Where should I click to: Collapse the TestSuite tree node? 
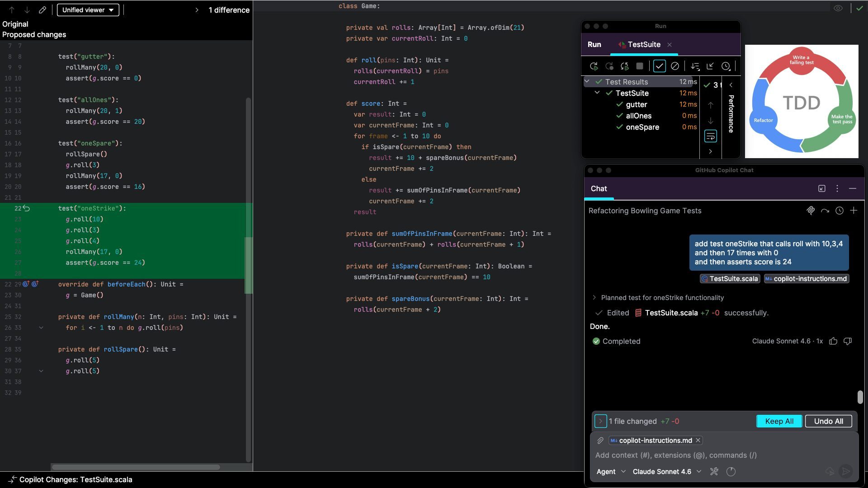click(597, 93)
